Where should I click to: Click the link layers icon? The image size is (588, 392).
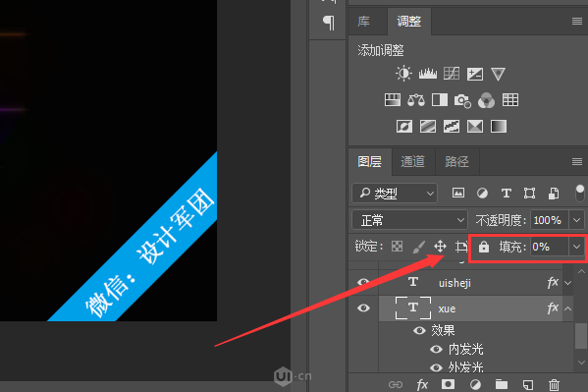[396, 385]
